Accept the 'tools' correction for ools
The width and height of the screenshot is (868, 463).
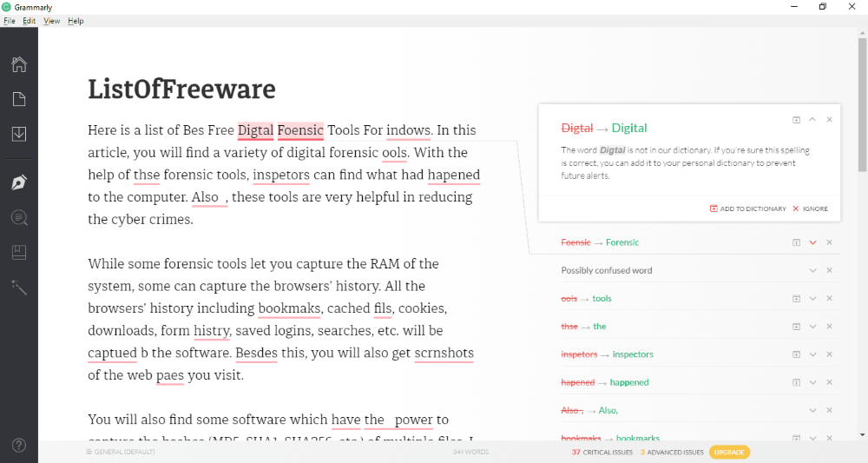click(602, 299)
